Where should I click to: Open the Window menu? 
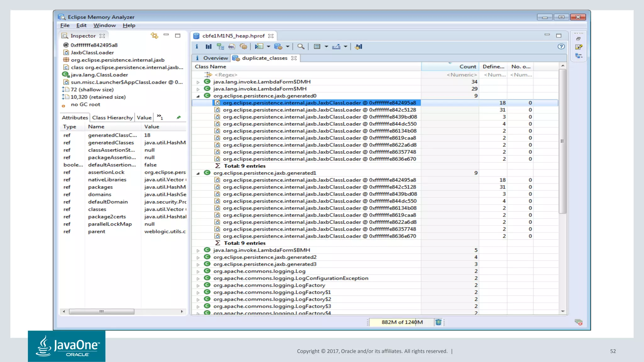[x=104, y=25]
